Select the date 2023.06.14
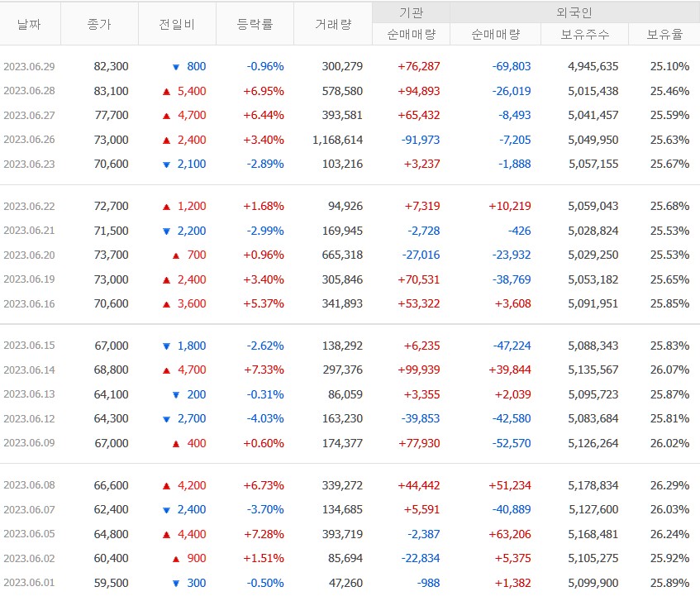 point(29,370)
